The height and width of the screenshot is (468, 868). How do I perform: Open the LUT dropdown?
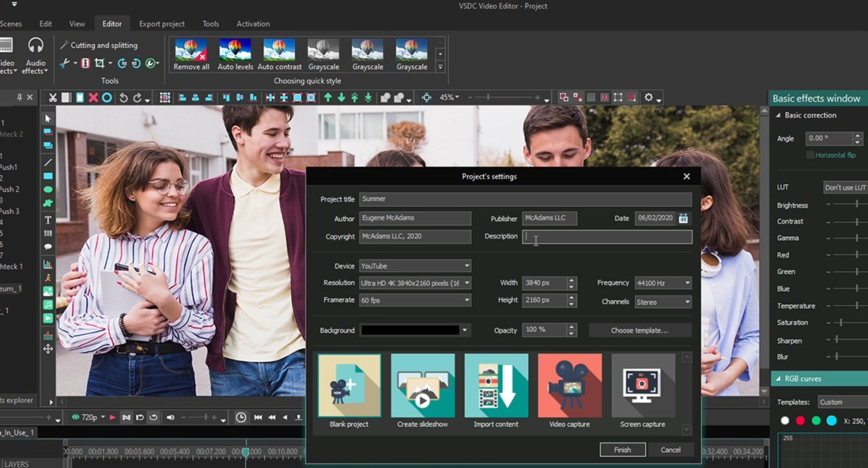(x=845, y=188)
